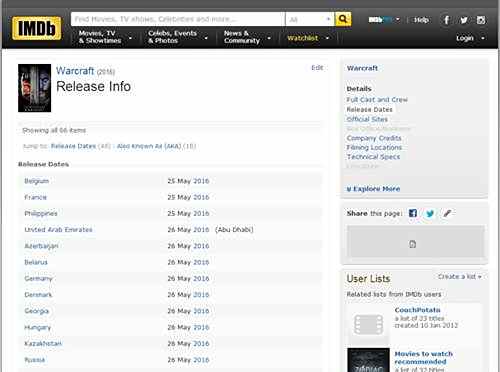Viewport: 500px width, 372px height.
Task: Open CouchPotato user list
Action: point(417,310)
